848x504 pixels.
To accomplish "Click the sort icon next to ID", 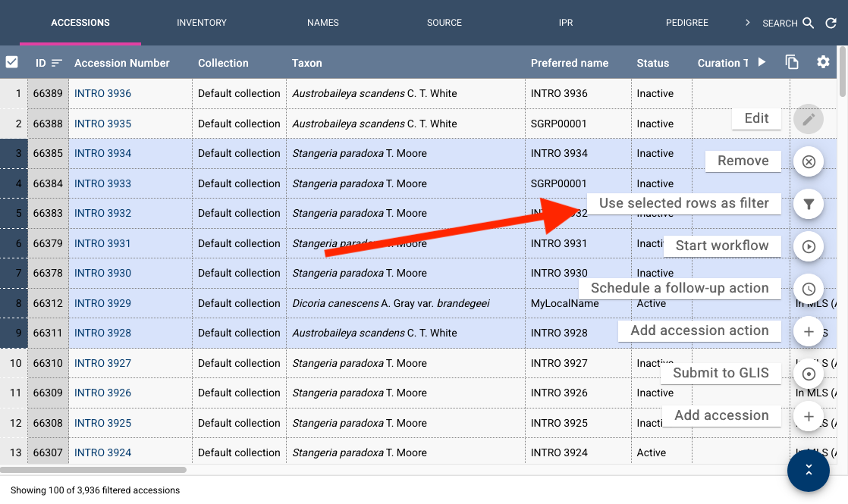I will coord(56,63).
